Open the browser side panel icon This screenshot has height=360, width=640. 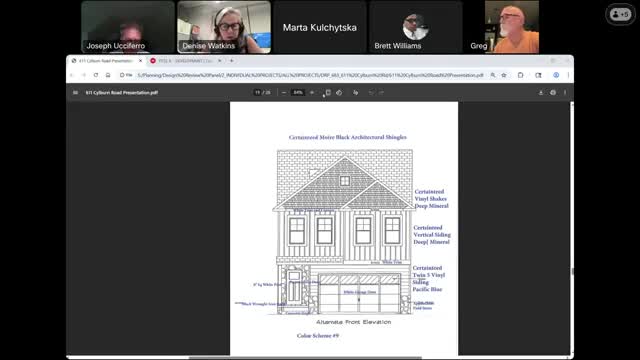(x=538, y=75)
